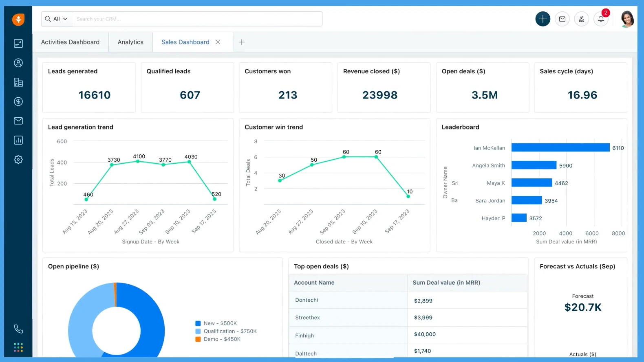644x362 pixels.
Task: Switch to the Activities Dashboard tab
Action: [70, 42]
